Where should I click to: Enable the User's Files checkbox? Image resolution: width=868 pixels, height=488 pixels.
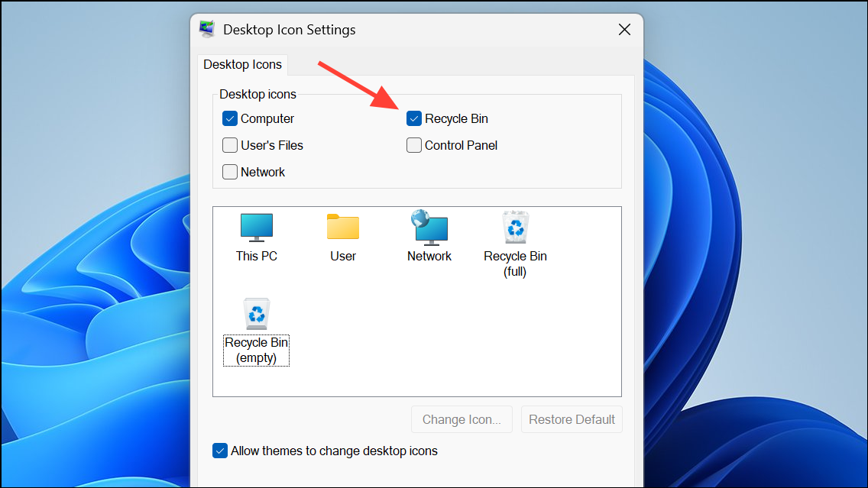230,145
